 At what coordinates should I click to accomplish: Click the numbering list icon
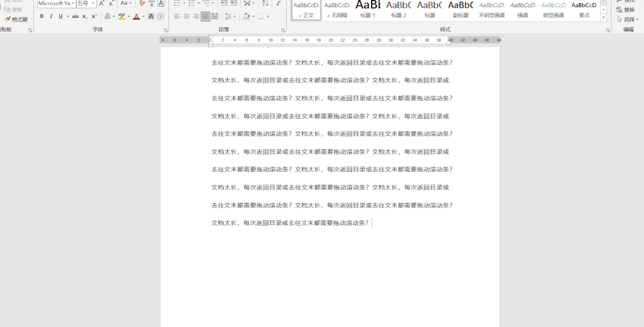tap(192, 4)
